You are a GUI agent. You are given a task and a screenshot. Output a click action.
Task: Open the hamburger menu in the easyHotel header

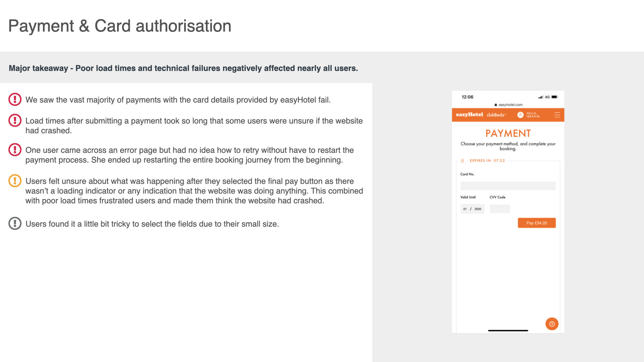(557, 115)
